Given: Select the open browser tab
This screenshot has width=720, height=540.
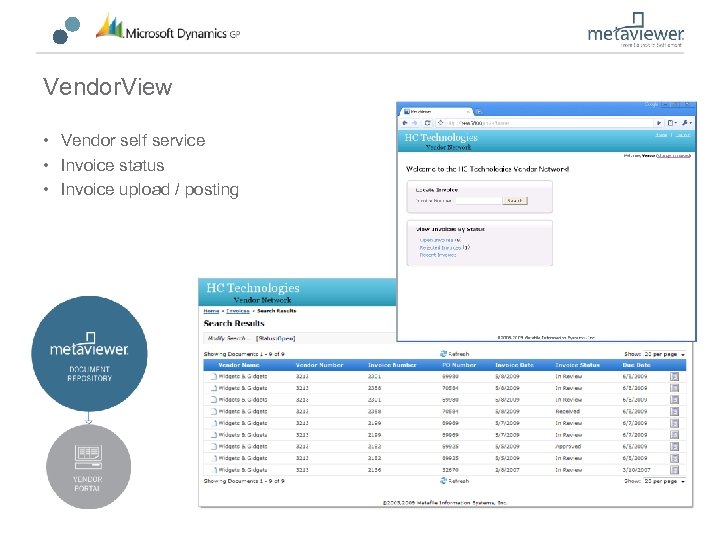Looking at the screenshot, I should (x=436, y=112).
